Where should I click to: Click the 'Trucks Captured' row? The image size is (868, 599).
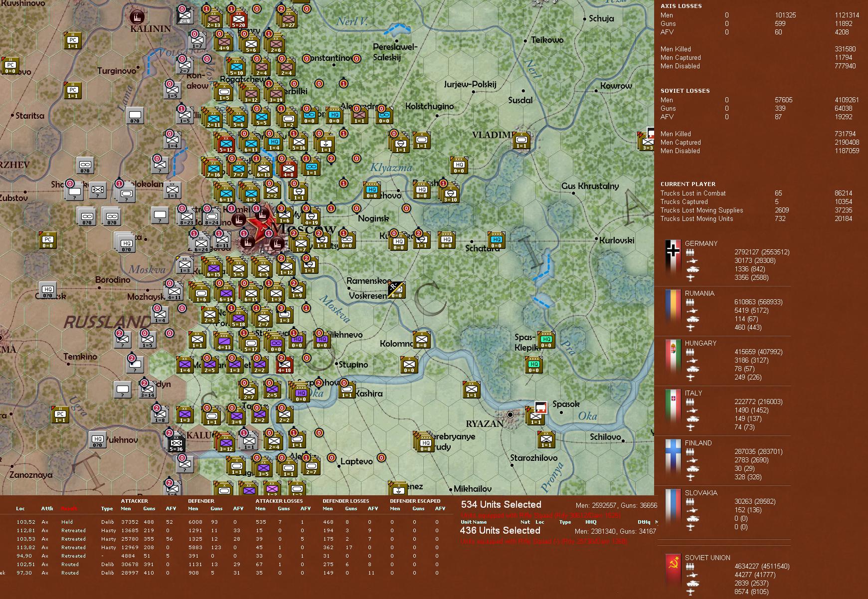coord(756,201)
